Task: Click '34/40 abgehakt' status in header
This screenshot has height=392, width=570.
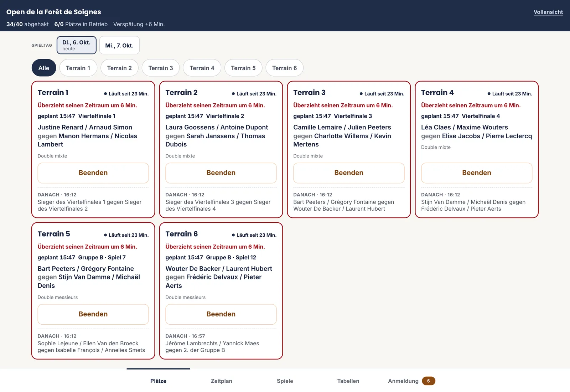Action: pos(27,24)
